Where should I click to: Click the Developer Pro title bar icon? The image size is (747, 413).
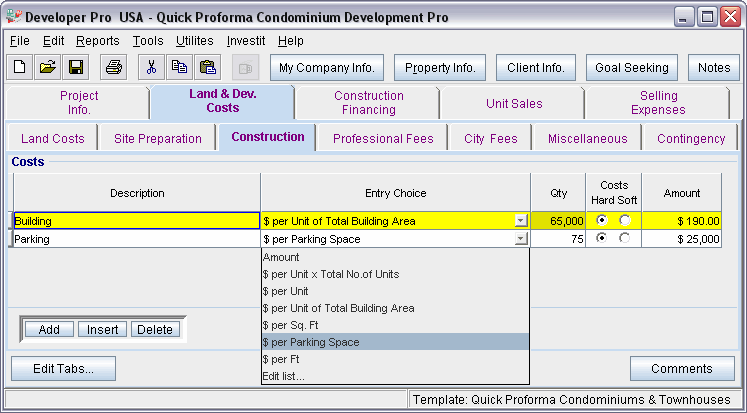[14, 17]
